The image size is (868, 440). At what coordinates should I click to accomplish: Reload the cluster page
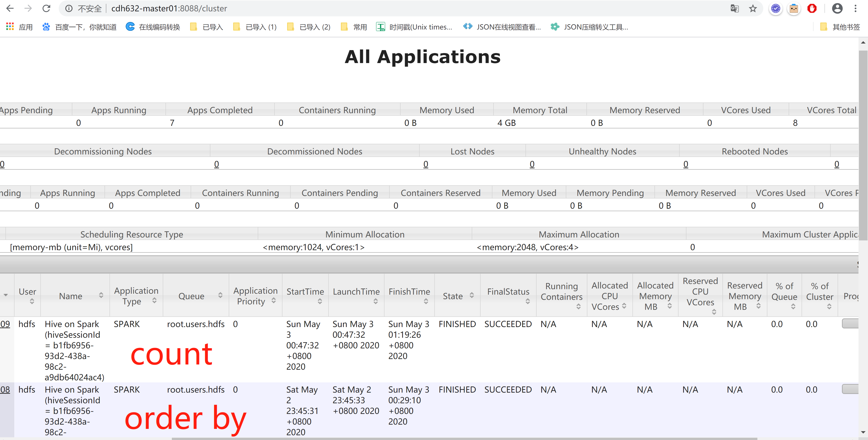pos(46,8)
